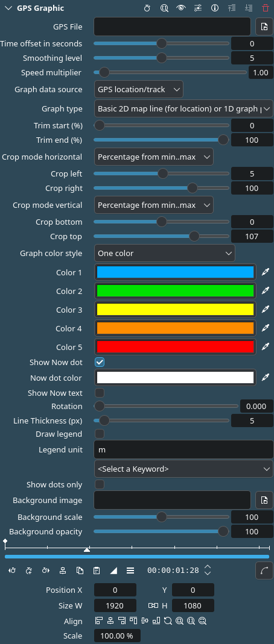Show effect info via the i icon
274x644 pixels.
pos(215,8)
